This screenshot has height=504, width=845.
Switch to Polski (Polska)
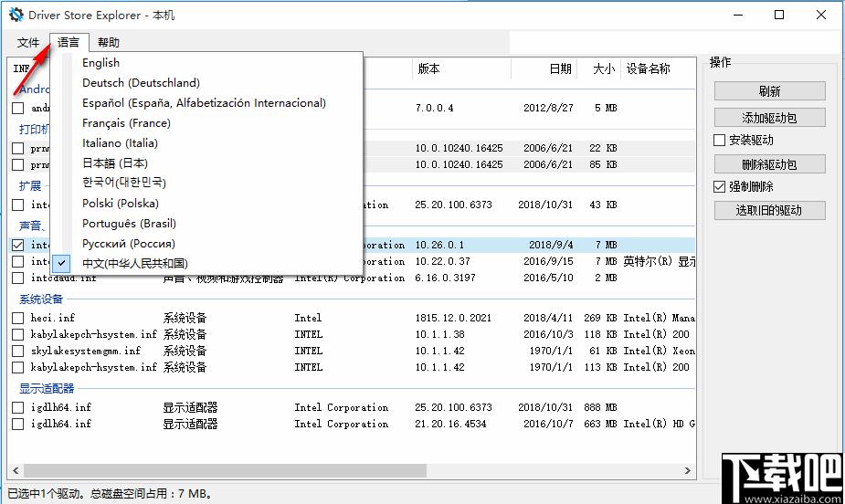point(121,203)
